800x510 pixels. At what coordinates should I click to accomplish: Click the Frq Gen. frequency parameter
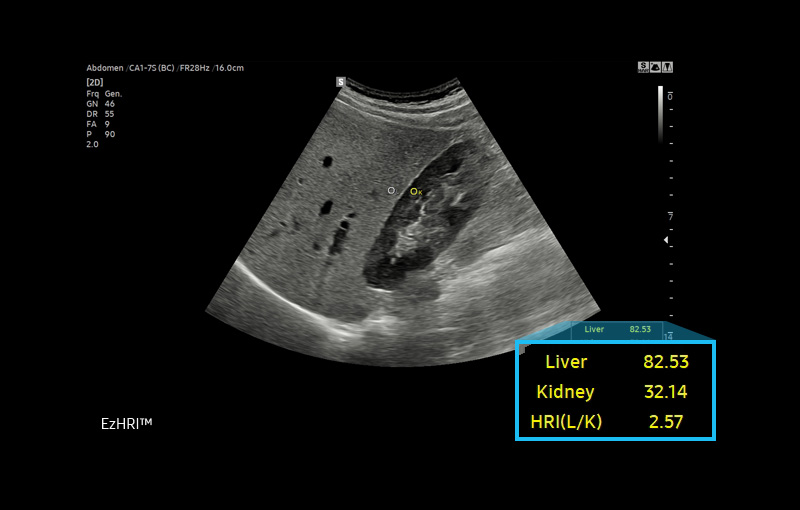click(x=104, y=93)
